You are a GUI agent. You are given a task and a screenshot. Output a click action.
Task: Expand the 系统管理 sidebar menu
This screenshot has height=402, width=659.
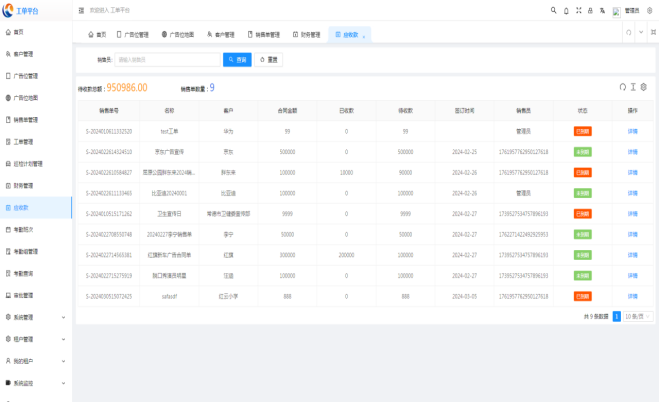(x=35, y=317)
